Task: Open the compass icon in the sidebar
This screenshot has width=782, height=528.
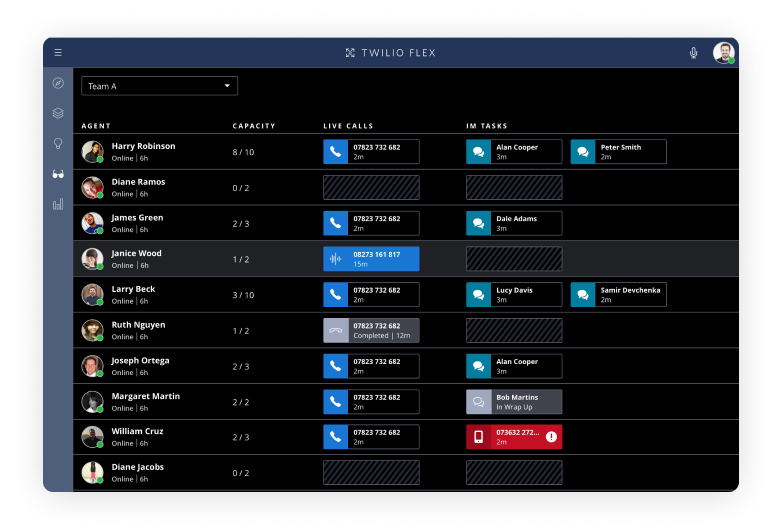Action: 58,83
